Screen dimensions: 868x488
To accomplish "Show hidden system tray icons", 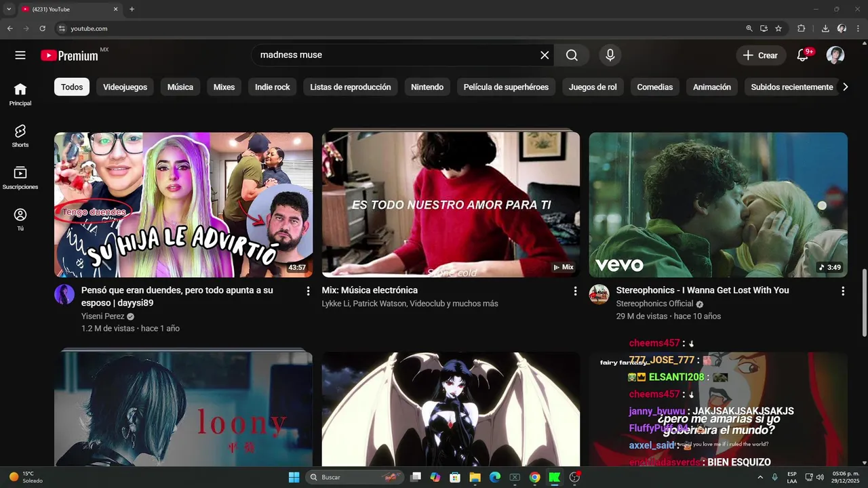I will click(760, 477).
